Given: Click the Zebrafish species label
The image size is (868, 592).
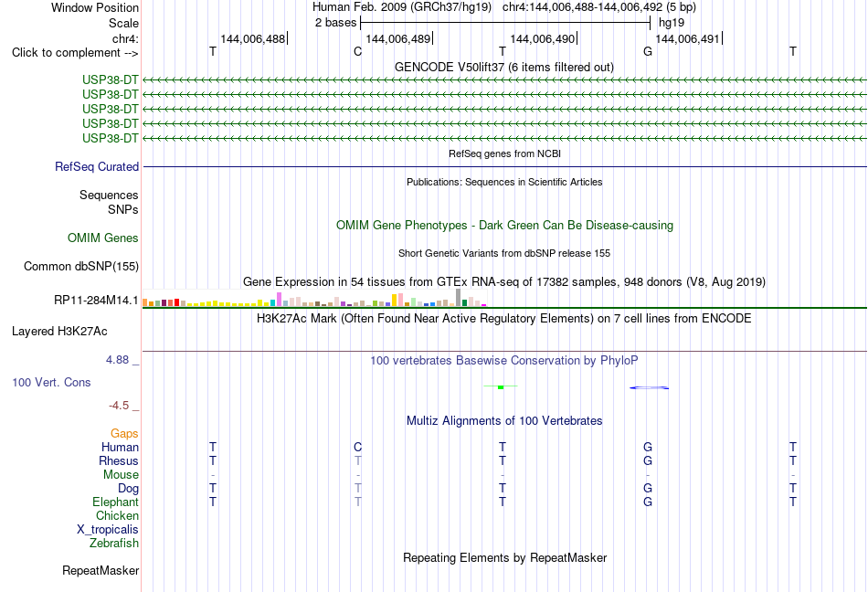Looking at the screenshot, I should pos(114,544).
